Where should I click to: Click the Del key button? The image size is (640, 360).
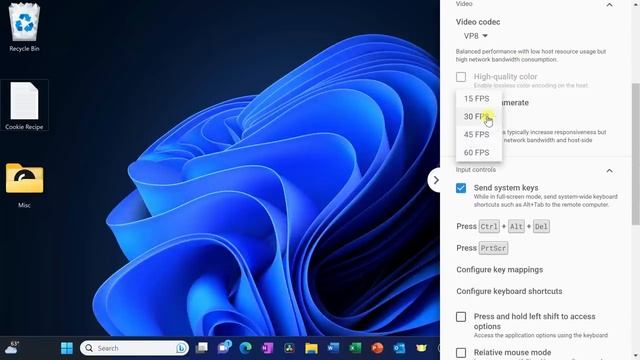pyautogui.click(x=541, y=227)
